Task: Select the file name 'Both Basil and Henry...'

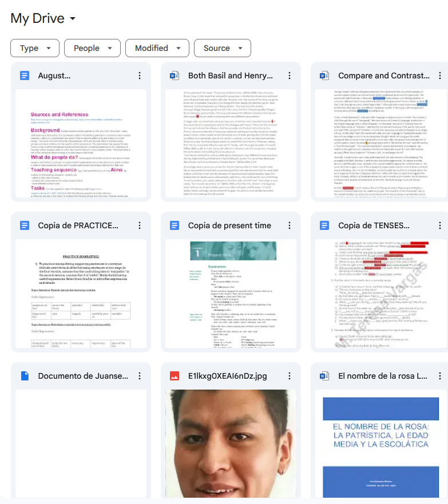Action: [231, 76]
